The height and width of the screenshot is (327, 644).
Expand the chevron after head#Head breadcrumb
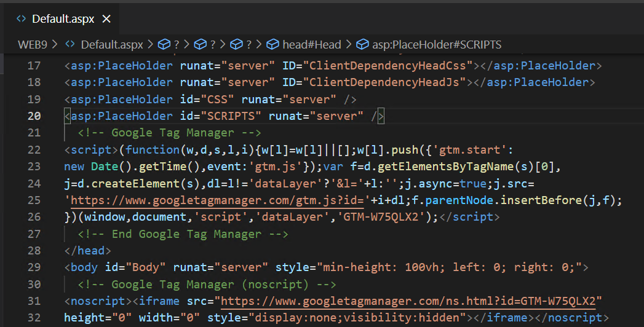(x=349, y=44)
